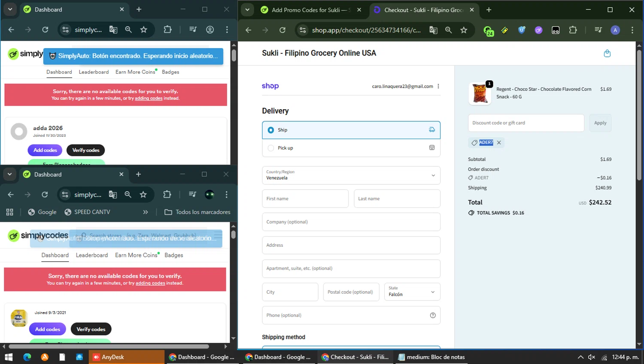Open Todos los marcadores bookmarks folder
The image size is (644, 364).
click(197, 212)
